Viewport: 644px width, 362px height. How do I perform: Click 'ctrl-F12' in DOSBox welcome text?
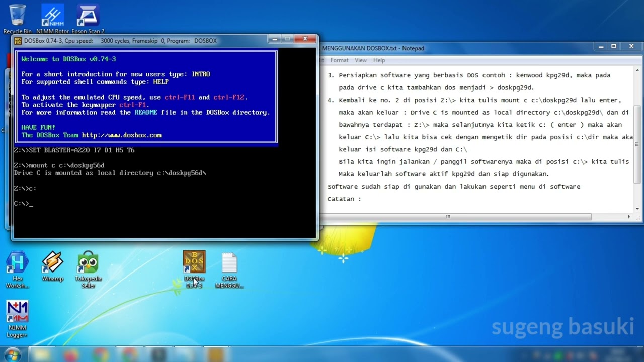(229, 97)
